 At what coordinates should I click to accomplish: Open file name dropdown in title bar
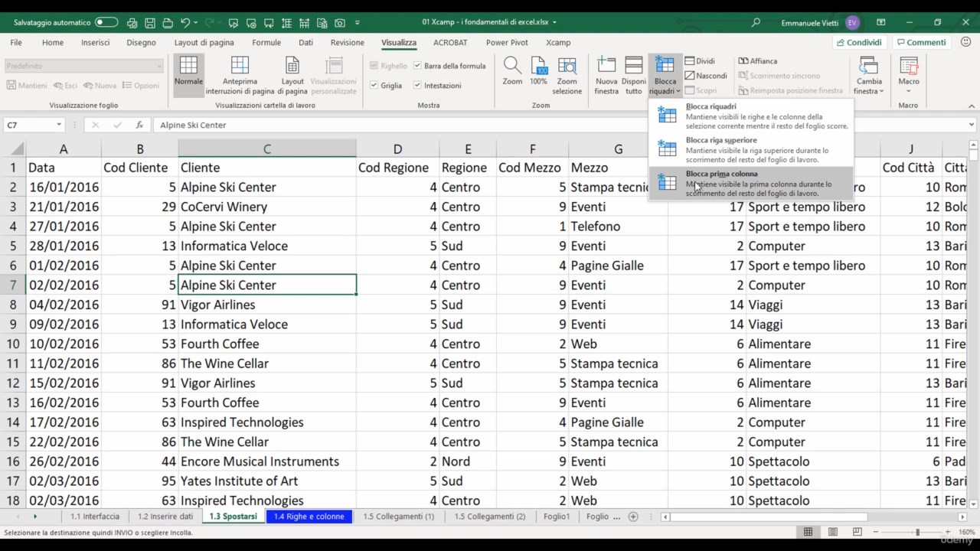tap(554, 23)
